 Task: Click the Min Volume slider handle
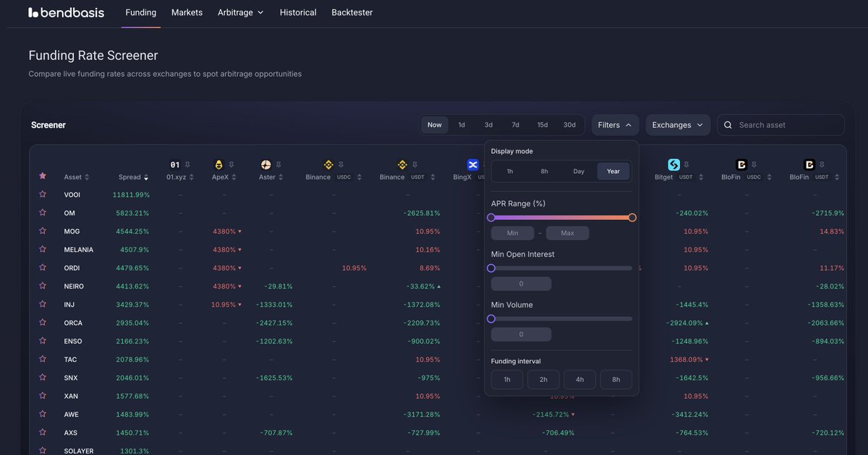click(x=491, y=318)
